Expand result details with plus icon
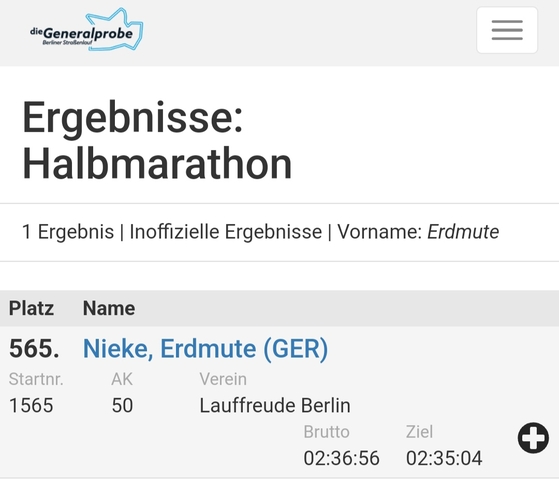The image size is (559, 480). (533, 438)
